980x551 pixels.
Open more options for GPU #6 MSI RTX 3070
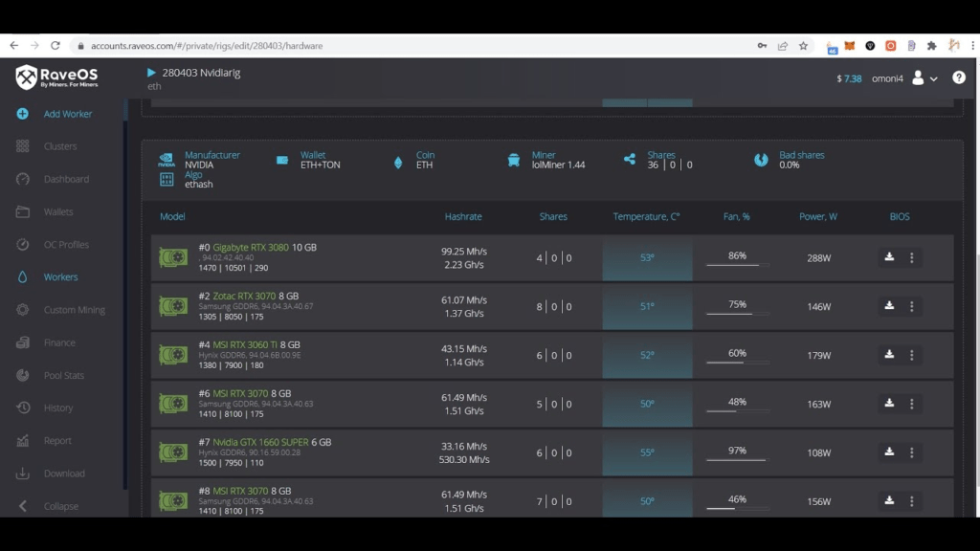pos(911,404)
